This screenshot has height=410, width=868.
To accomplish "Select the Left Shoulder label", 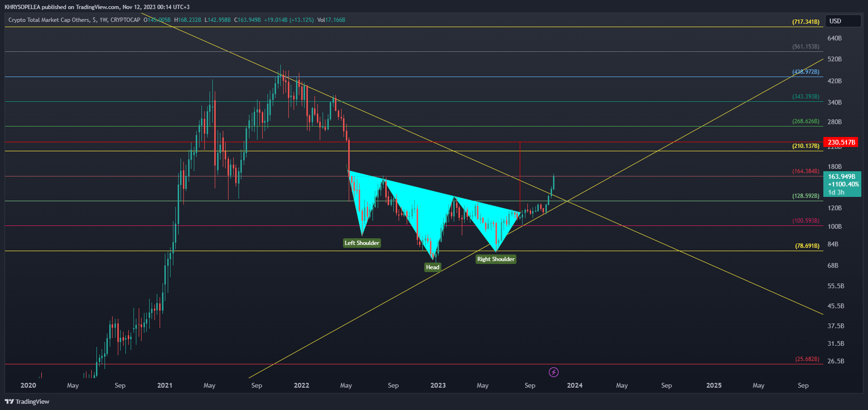I will 362,243.
